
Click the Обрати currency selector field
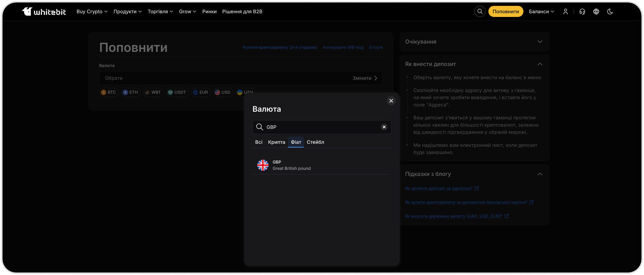pyautogui.click(x=241, y=78)
